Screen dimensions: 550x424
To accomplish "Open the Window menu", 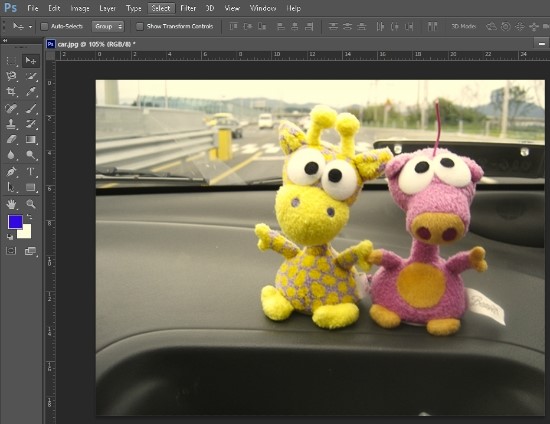I will pyautogui.click(x=263, y=8).
